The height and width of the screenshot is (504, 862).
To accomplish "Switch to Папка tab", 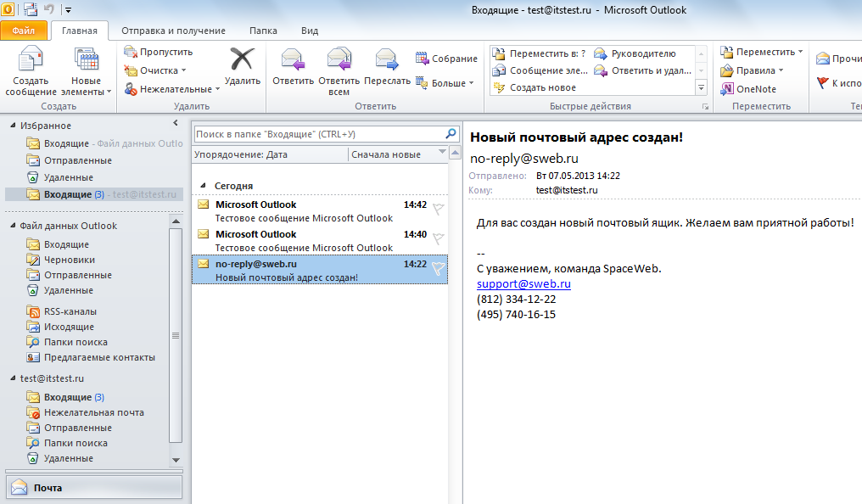I will click(263, 31).
